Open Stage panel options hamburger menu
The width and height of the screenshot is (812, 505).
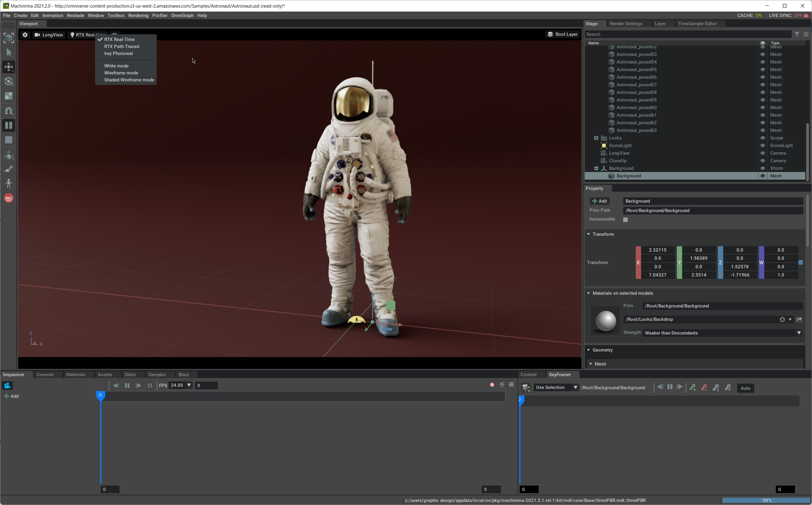tap(806, 34)
